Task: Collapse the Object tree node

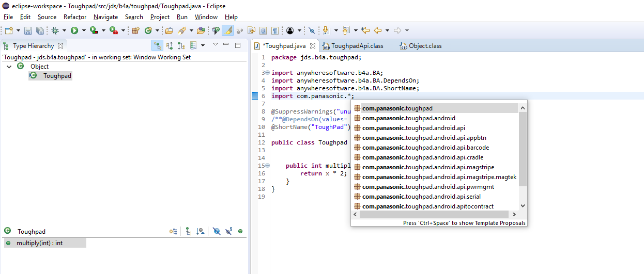Action: (x=9, y=67)
